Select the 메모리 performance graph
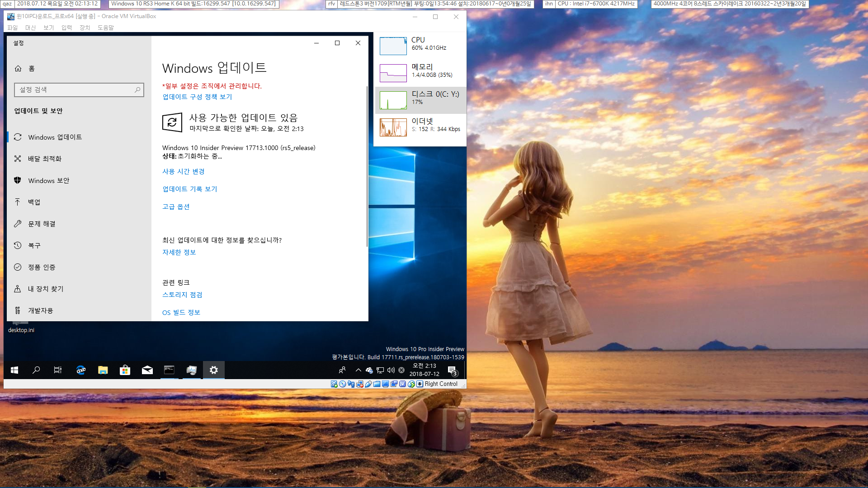Screen dimensions: 868x488 (393, 73)
